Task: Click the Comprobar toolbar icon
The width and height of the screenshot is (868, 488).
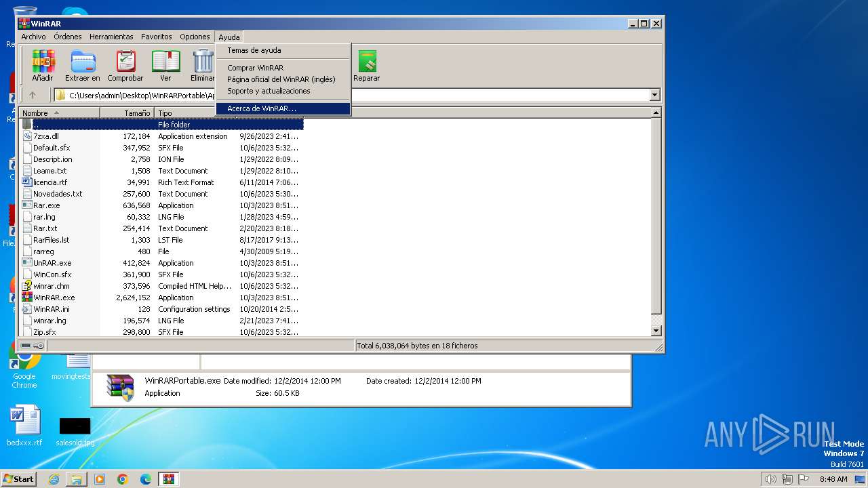Action: coord(125,66)
